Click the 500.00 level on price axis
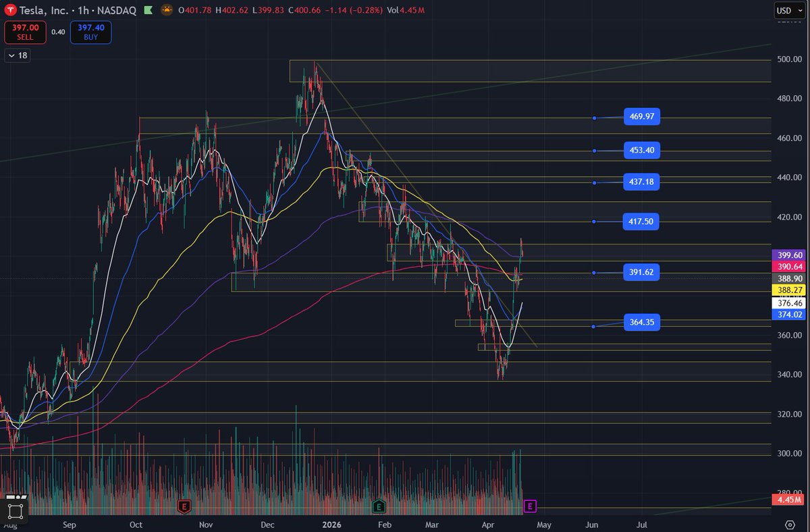 pyautogui.click(x=788, y=59)
